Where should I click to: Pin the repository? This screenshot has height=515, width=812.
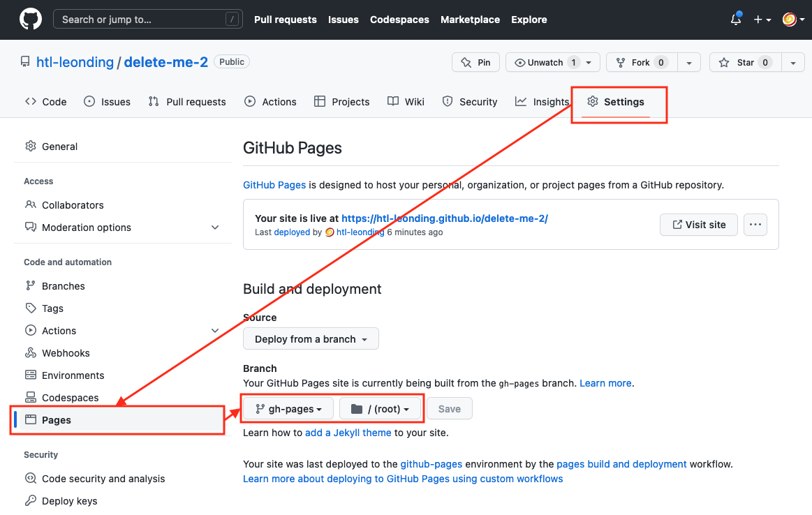pos(475,62)
